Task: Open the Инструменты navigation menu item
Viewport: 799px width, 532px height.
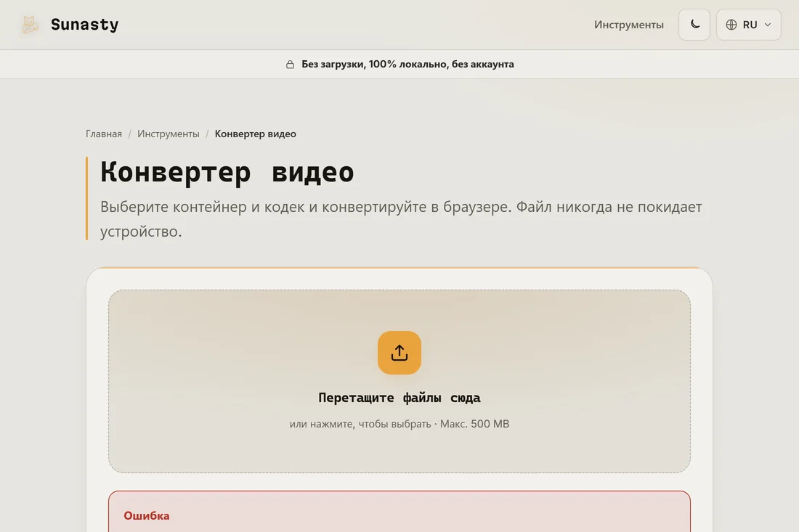Action: (628, 25)
